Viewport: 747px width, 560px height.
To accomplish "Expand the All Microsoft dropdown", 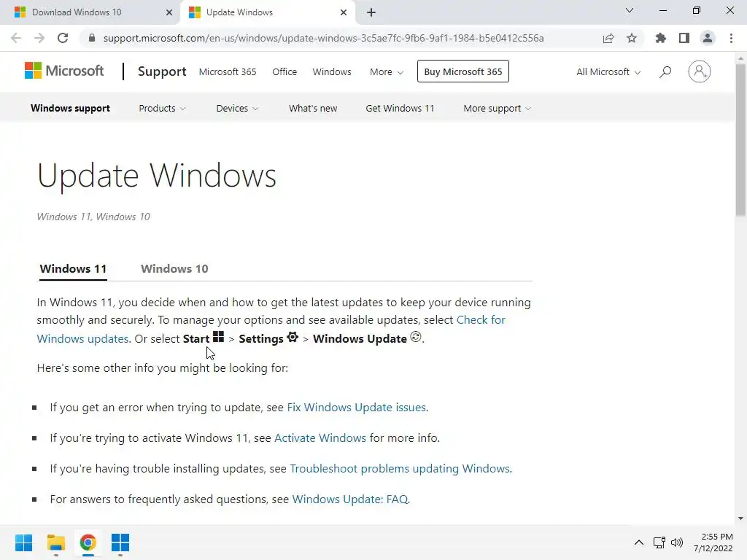I will pyautogui.click(x=608, y=72).
